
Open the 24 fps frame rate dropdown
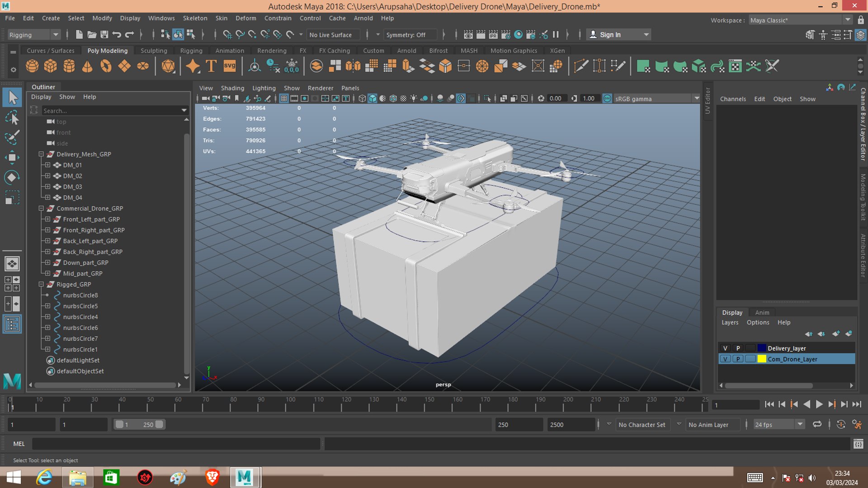[779, 424]
